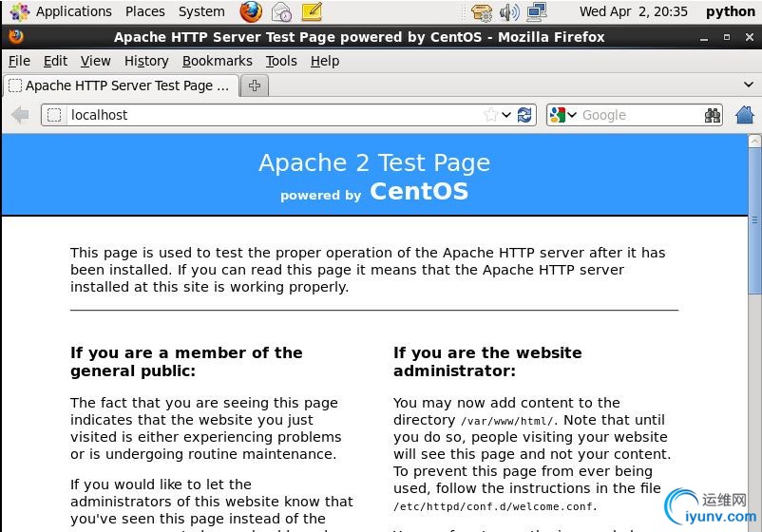Go to home page via house icon
The image size is (762, 532).
[745, 115]
